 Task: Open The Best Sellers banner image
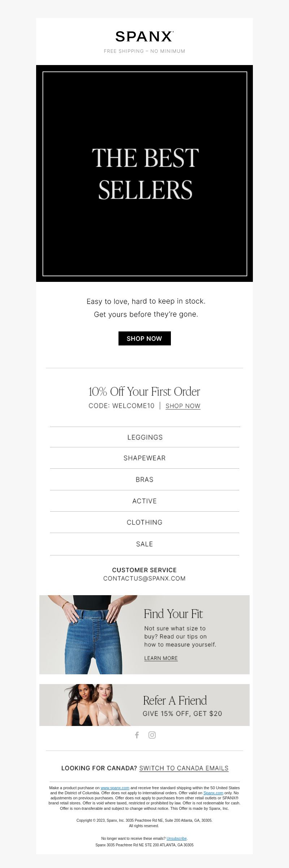click(144, 173)
